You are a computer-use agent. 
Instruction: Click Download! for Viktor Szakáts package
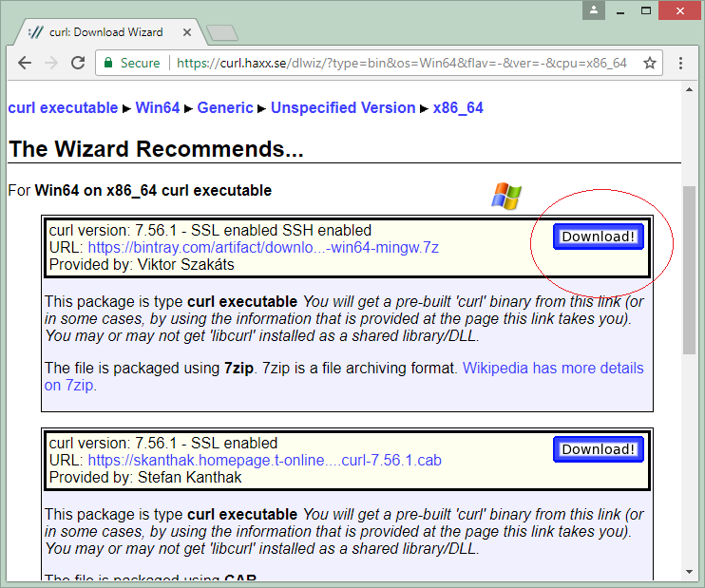tap(599, 237)
